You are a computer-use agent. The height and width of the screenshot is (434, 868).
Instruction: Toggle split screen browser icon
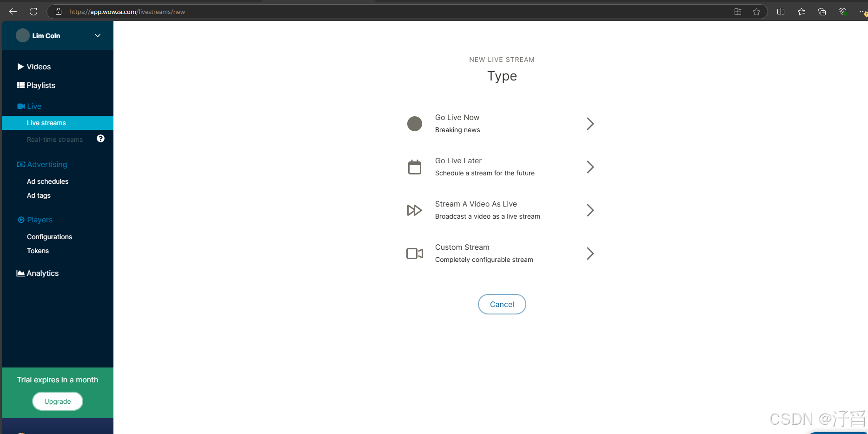[x=781, y=12]
